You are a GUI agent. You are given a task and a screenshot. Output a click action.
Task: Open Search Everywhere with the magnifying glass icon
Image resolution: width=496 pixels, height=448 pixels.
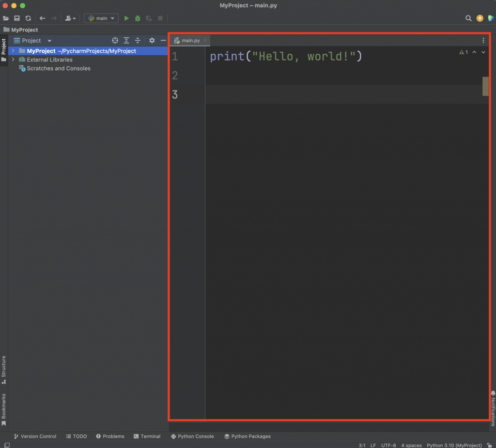click(x=468, y=18)
